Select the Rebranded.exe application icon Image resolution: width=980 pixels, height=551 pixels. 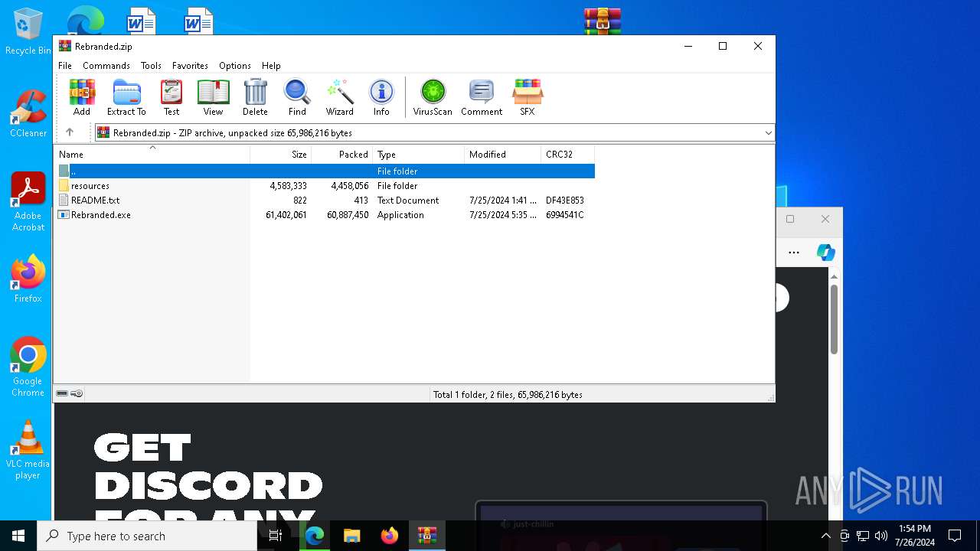coord(64,215)
